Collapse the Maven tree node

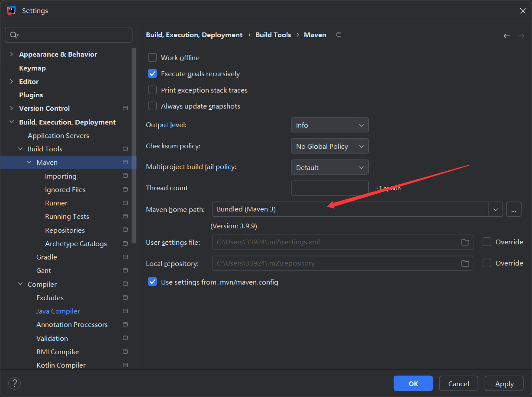(29, 163)
